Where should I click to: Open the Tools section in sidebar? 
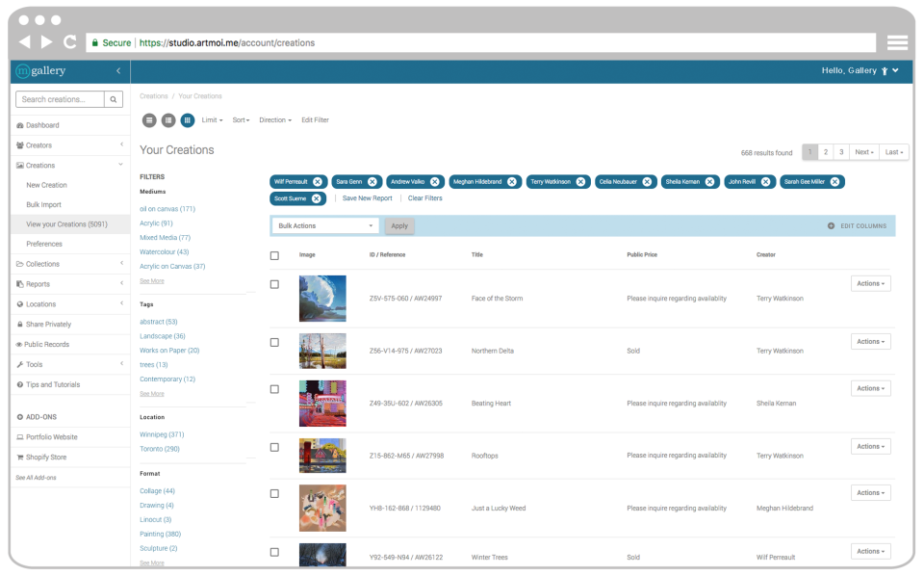[19, 364]
